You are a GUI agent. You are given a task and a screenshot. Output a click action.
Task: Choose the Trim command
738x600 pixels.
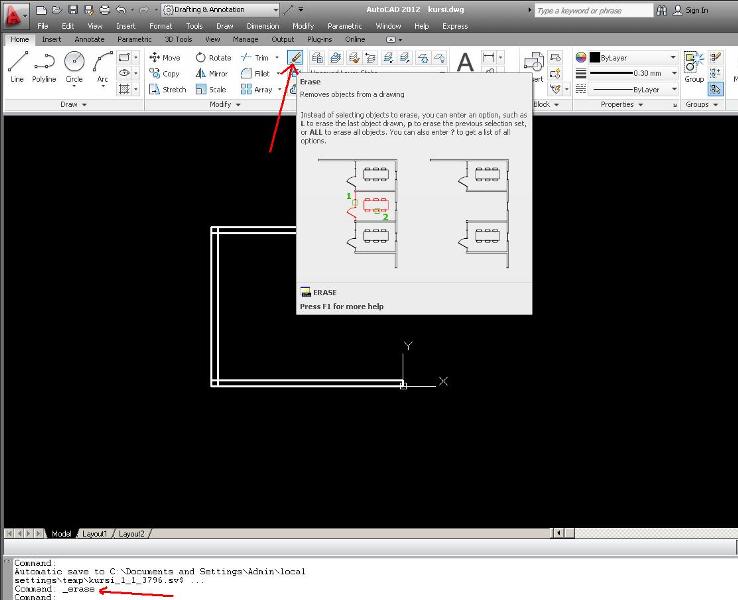point(254,57)
